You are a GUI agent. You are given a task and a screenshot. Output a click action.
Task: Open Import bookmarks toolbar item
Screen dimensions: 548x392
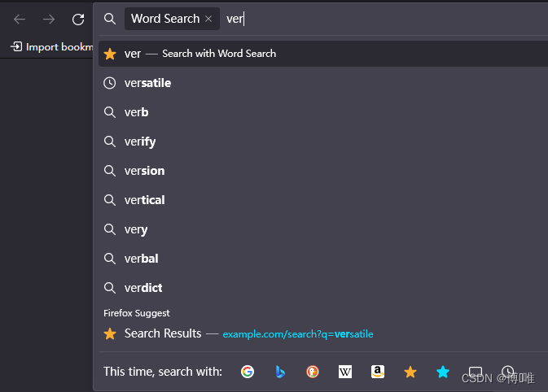[52, 47]
